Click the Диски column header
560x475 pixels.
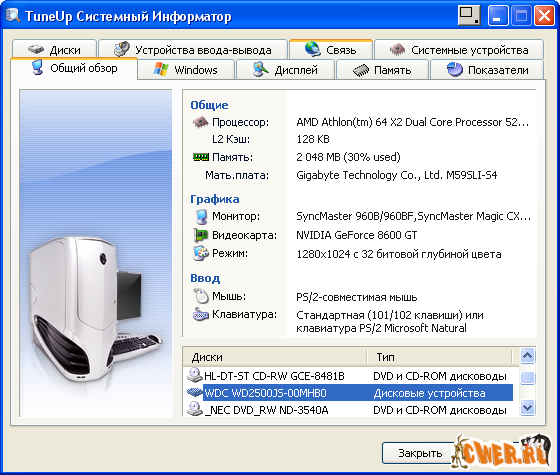coord(275,357)
